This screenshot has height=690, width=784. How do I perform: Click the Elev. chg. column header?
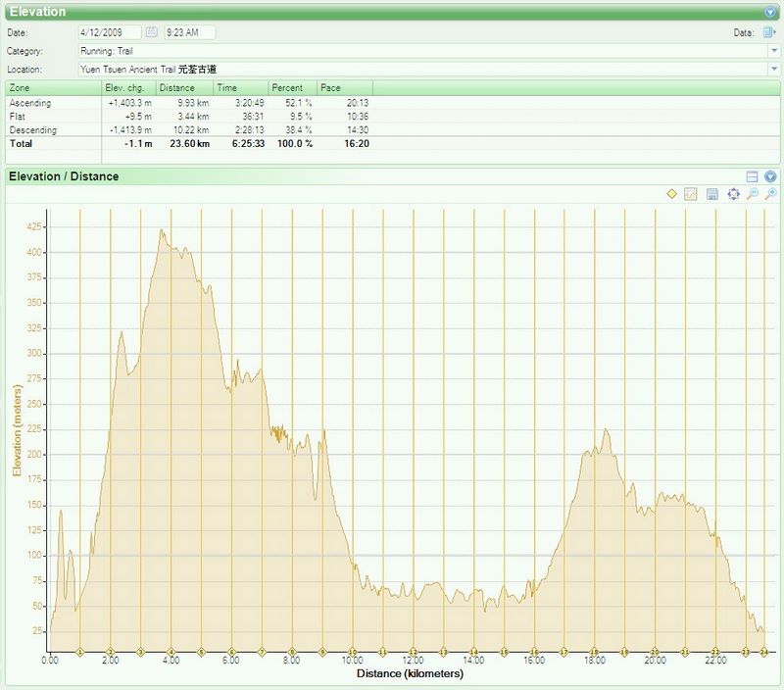(128, 88)
